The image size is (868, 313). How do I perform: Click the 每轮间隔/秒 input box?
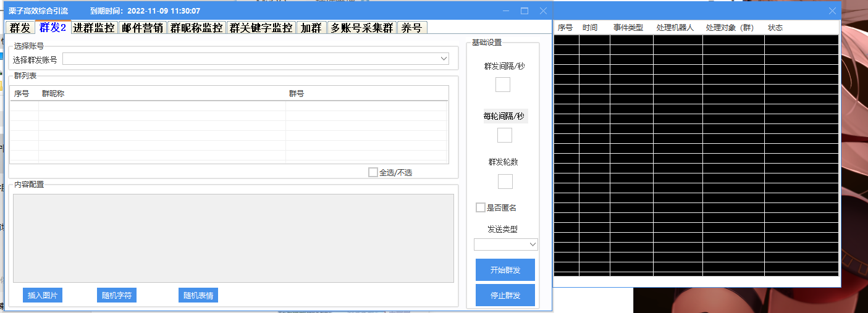tap(505, 135)
